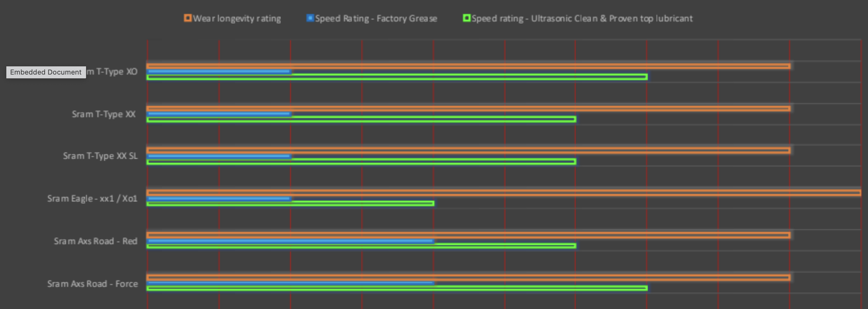This screenshot has width=868, height=309.
Task: Select the 'Speed Rating - Factory Grease' legend text
Action: (376, 19)
